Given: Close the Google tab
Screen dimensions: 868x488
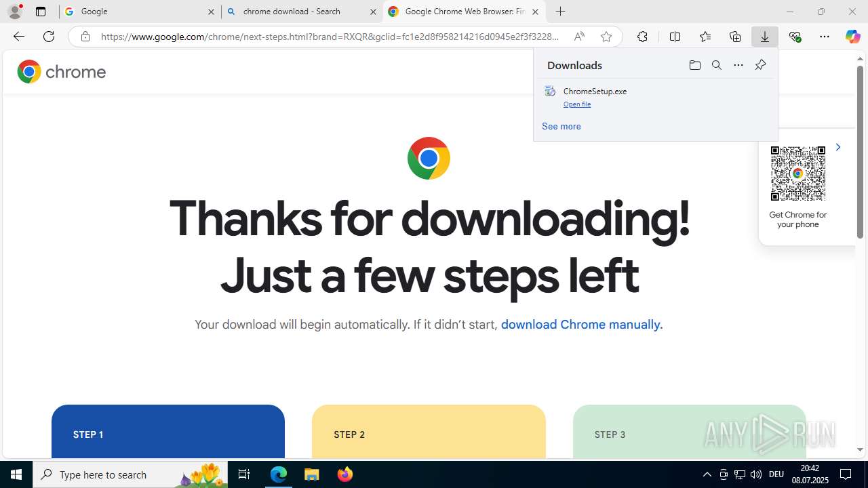Looking at the screenshot, I should coord(211,12).
